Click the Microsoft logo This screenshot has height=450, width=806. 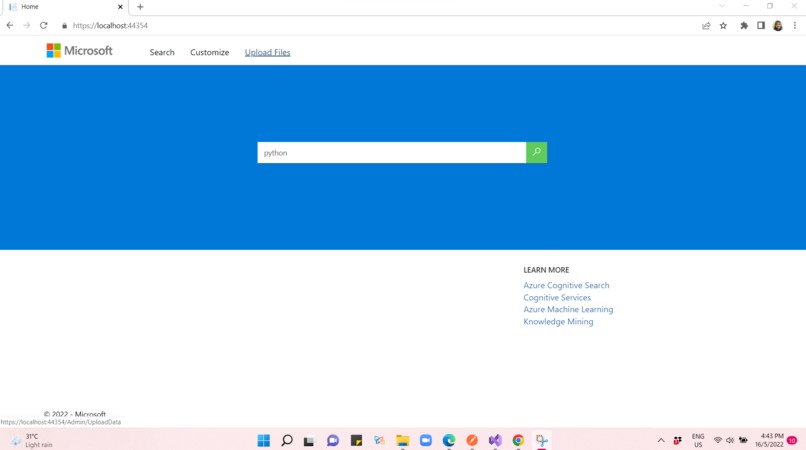point(53,50)
